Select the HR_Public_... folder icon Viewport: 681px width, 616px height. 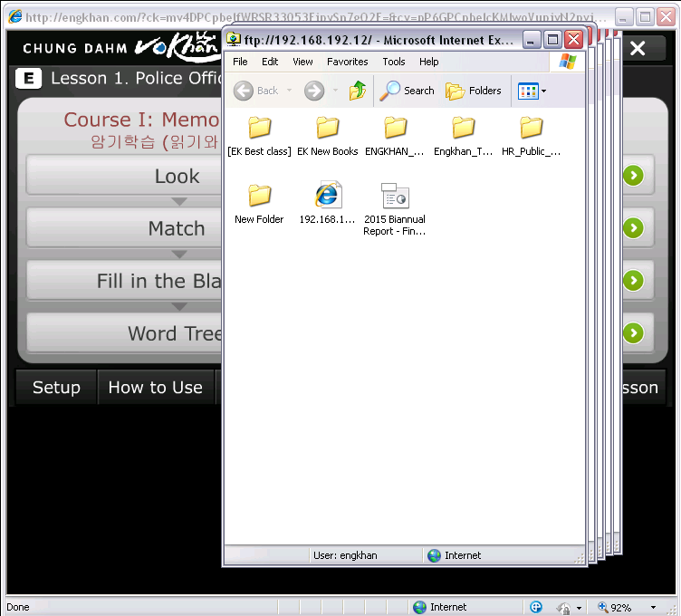click(532, 128)
